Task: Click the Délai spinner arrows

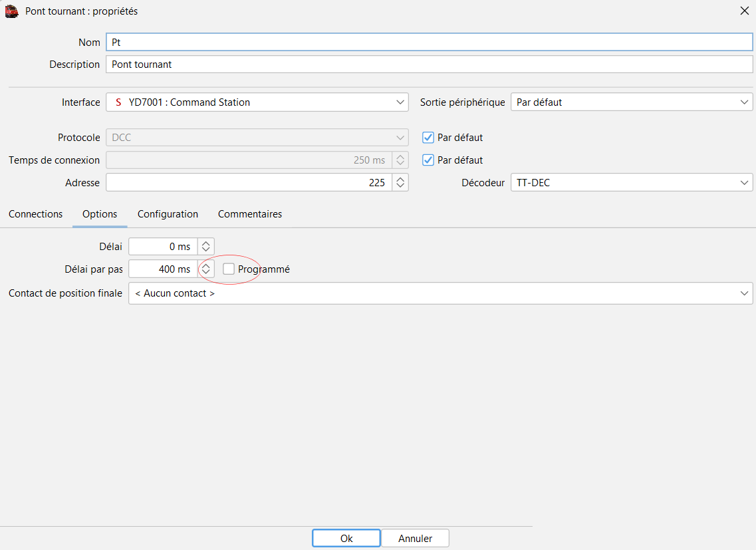Action: [x=206, y=247]
